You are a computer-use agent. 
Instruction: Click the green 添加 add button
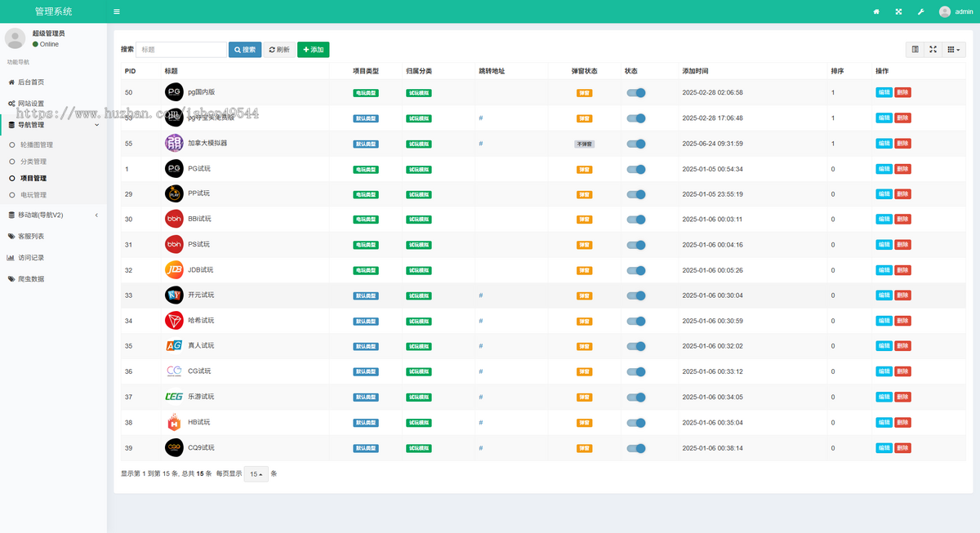(x=314, y=50)
